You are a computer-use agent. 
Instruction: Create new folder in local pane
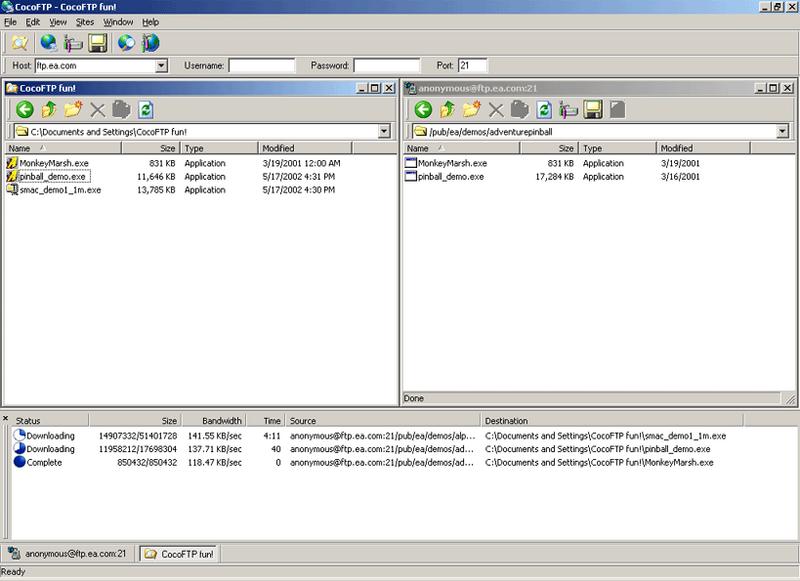click(x=73, y=109)
